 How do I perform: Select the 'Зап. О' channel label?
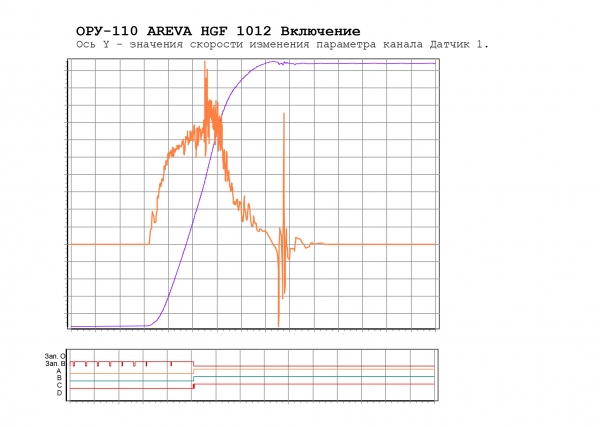coord(55,356)
